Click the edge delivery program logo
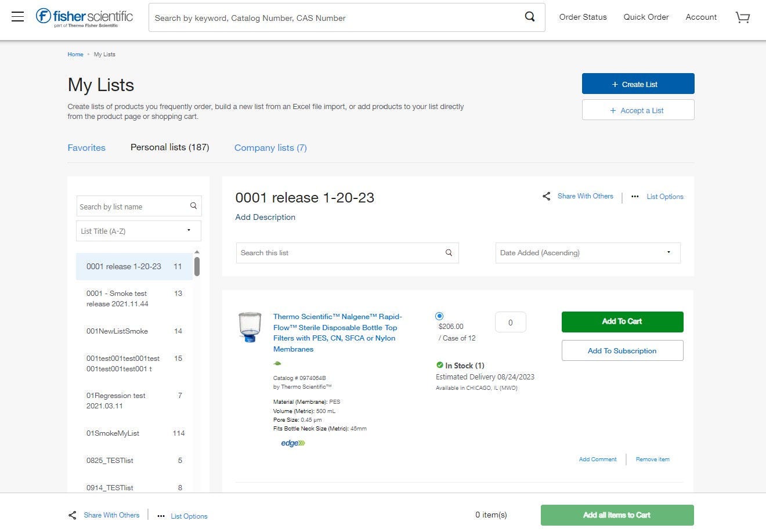 (x=292, y=443)
